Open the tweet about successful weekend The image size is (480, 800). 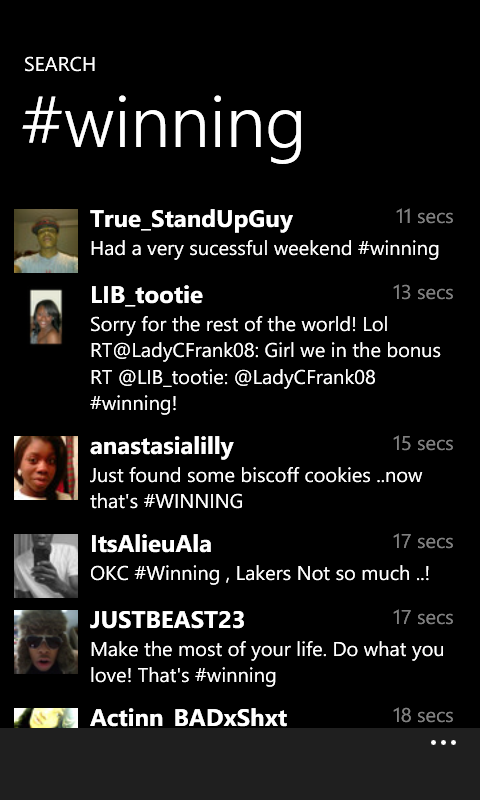(265, 249)
